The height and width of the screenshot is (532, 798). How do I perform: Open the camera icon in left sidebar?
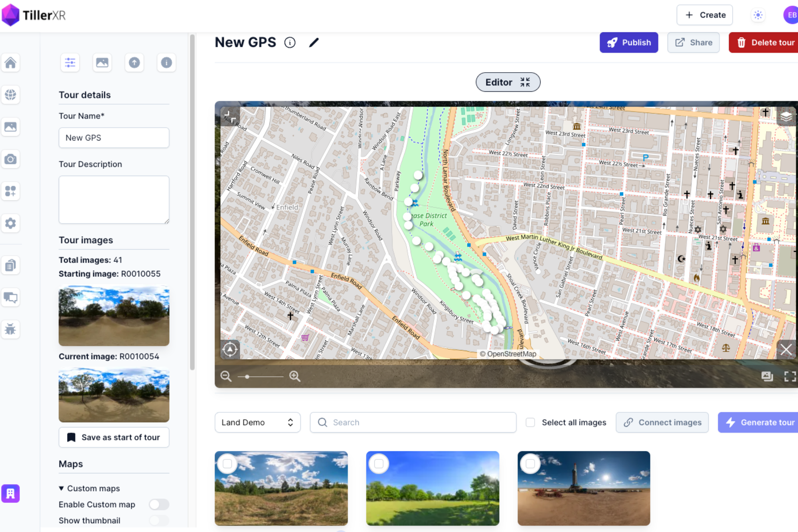[x=10, y=159]
